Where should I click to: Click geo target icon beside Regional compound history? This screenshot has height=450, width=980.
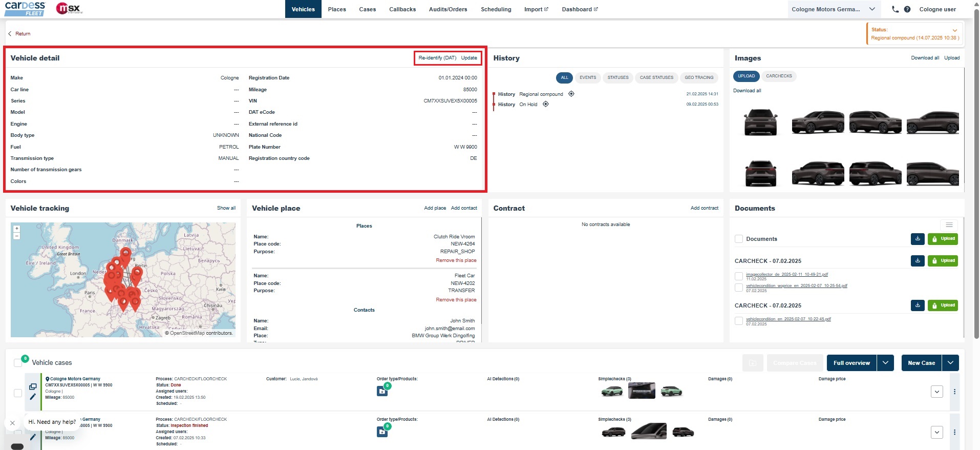click(x=571, y=94)
